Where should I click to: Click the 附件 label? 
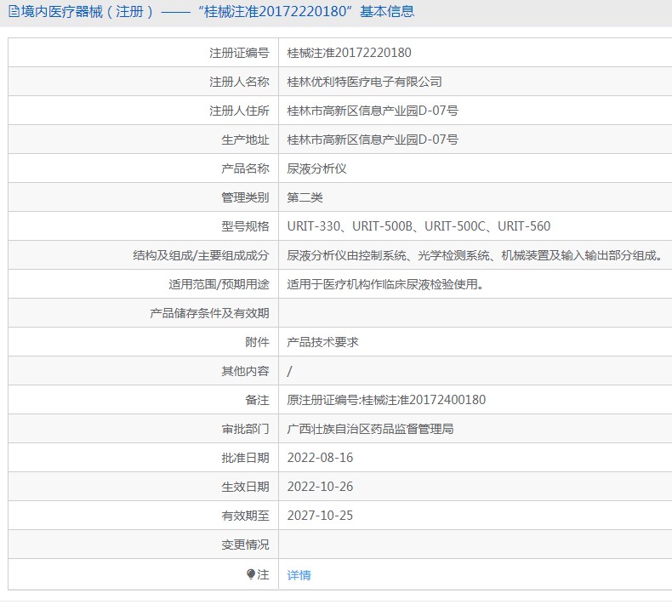(x=257, y=342)
